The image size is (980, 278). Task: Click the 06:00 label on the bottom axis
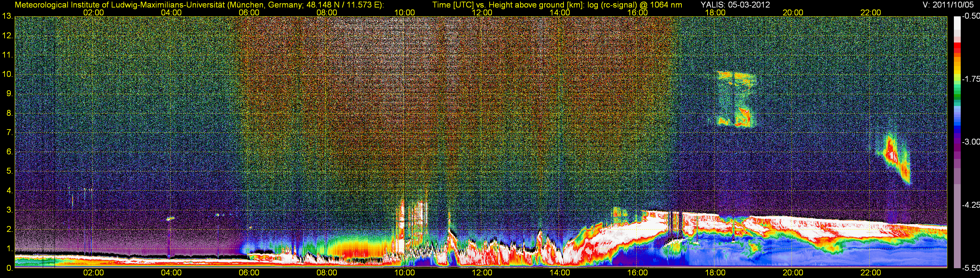coord(249,273)
